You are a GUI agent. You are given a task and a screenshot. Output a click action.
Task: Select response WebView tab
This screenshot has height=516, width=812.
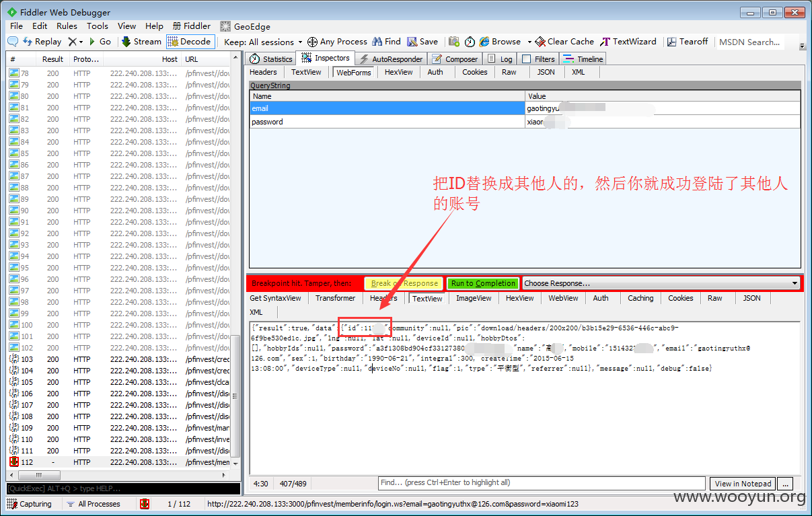pos(563,298)
